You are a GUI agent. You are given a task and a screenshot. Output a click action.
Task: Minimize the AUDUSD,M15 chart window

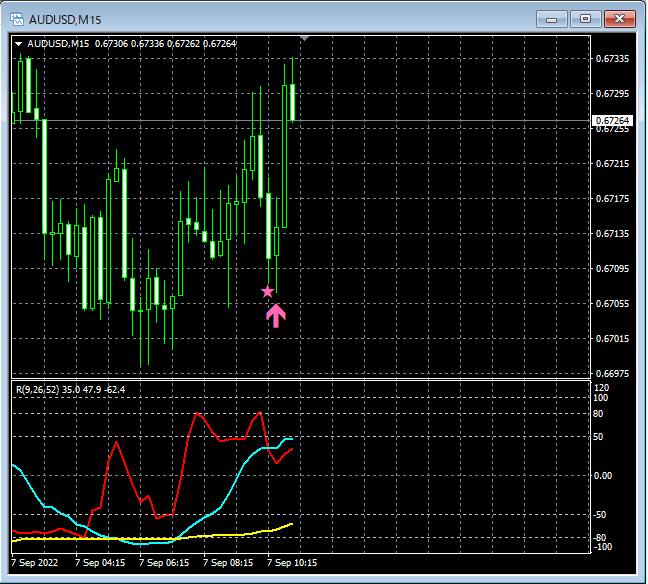[x=552, y=19]
